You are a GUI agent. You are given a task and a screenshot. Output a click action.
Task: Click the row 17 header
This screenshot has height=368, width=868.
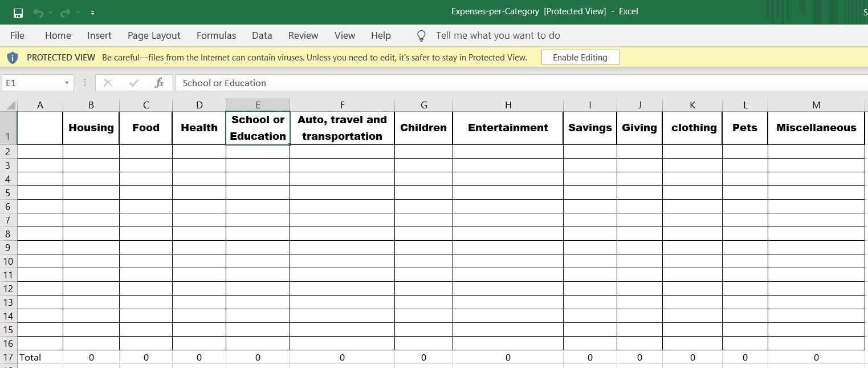click(x=9, y=357)
